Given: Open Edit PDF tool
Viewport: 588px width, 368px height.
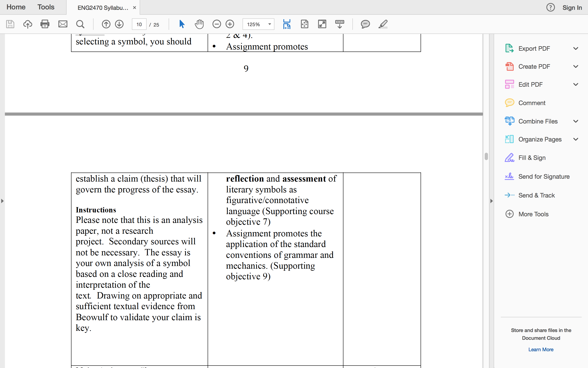Looking at the screenshot, I should coord(530,84).
